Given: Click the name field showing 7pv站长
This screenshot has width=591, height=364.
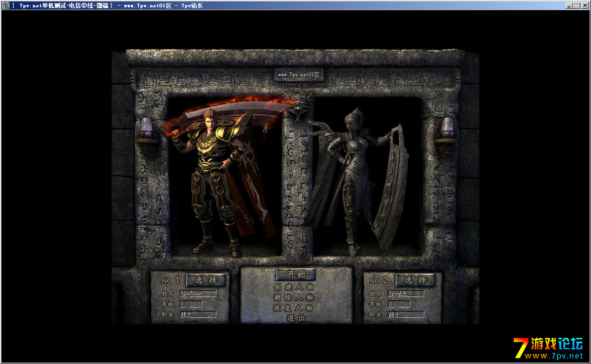Looking at the screenshot, I should pos(406,294).
